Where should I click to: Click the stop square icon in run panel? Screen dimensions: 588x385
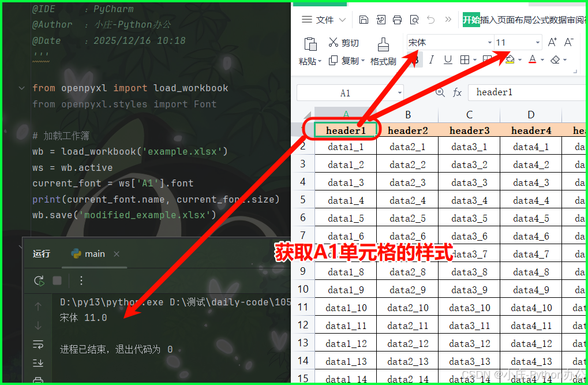point(57,281)
